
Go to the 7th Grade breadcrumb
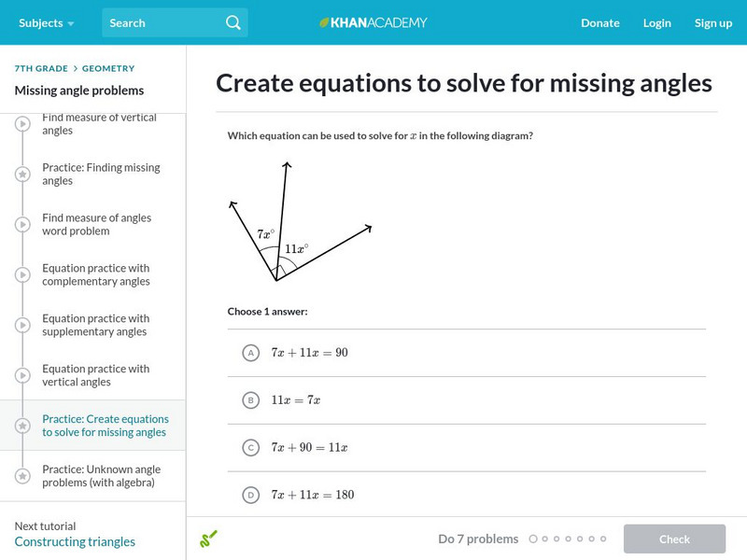(x=41, y=68)
